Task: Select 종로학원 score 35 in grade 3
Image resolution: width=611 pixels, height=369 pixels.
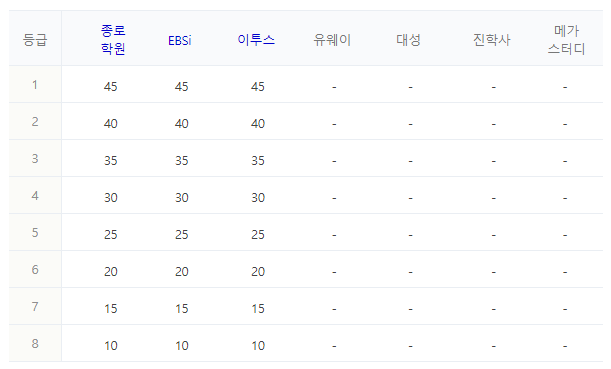Action: tap(111, 161)
